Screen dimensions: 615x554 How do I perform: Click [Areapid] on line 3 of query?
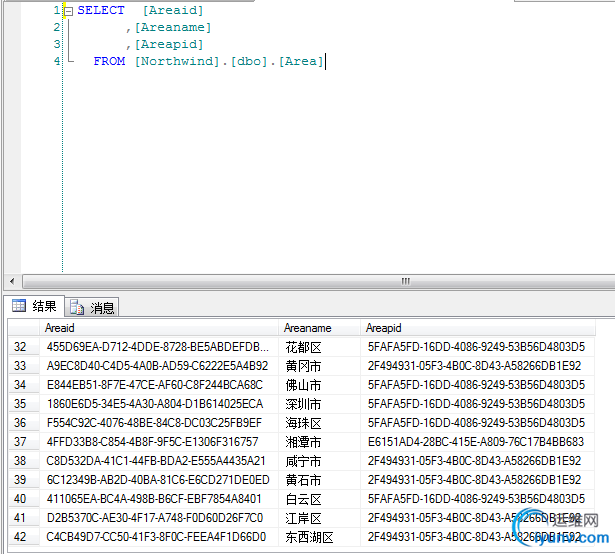pyautogui.click(x=169, y=44)
